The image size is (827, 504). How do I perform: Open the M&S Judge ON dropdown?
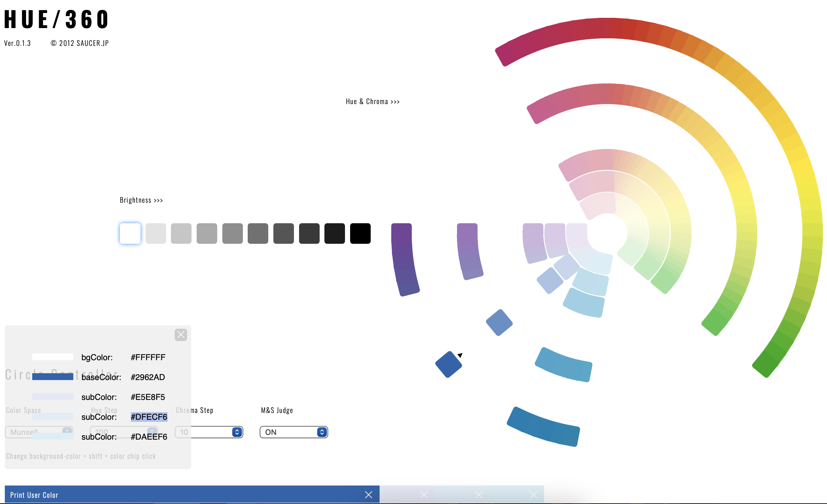tap(294, 432)
